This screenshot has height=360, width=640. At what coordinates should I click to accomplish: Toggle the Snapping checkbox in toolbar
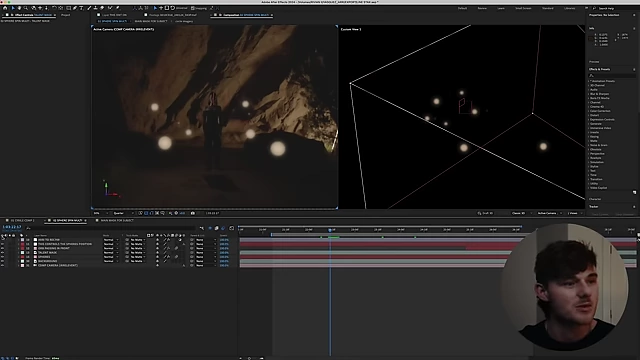193,8
